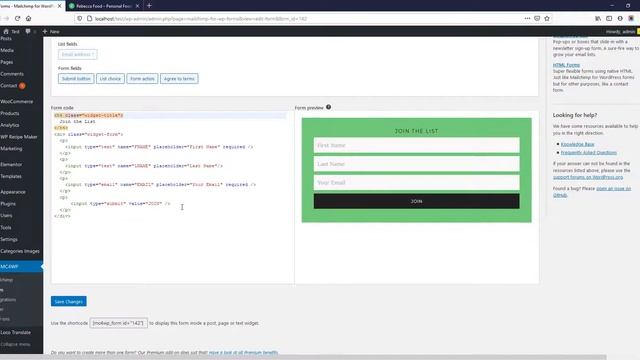640x360 pixels.
Task: Click the Form preview help question icon
Action: 329,107
